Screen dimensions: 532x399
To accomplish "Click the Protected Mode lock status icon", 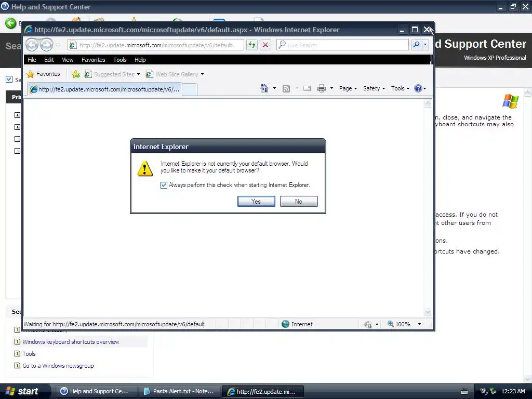I will 368,324.
